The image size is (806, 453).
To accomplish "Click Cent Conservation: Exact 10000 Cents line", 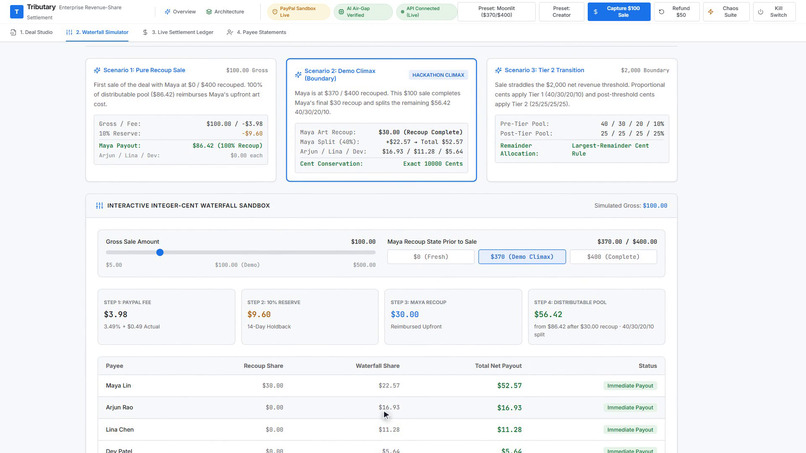I will coord(381,164).
